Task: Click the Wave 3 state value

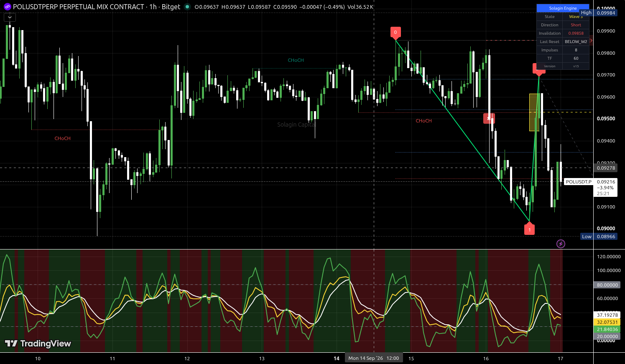Action: [x=576, y=16]
